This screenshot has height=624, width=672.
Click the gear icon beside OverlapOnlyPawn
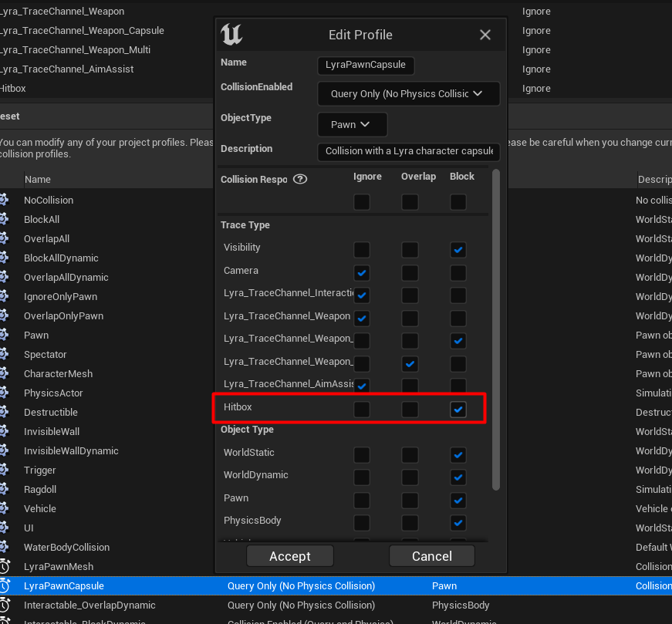4,315
